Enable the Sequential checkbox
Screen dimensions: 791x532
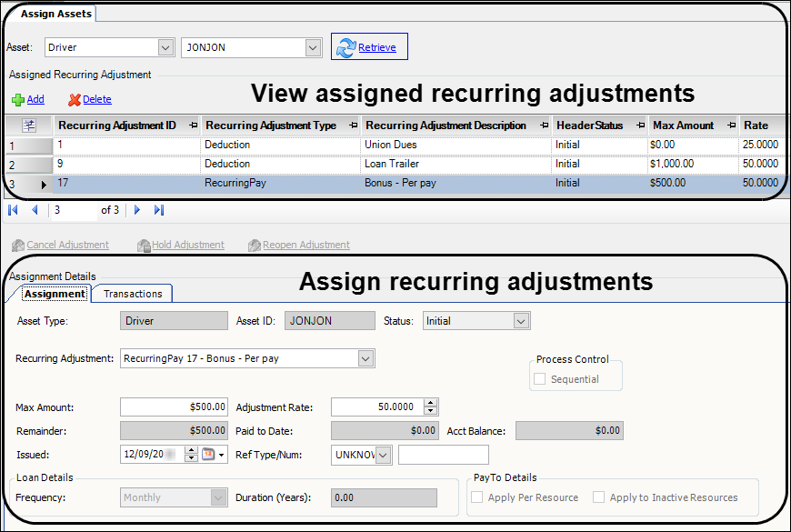[540, 379]
